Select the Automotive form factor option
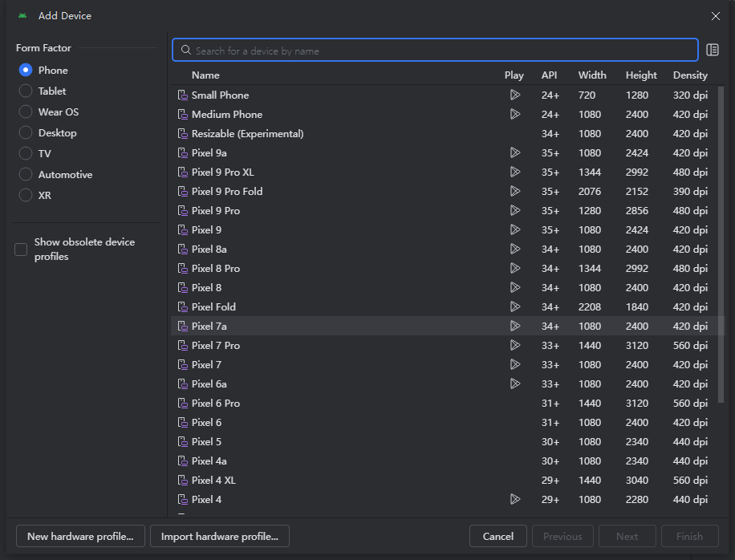The image size is (735, 560). 26,175
